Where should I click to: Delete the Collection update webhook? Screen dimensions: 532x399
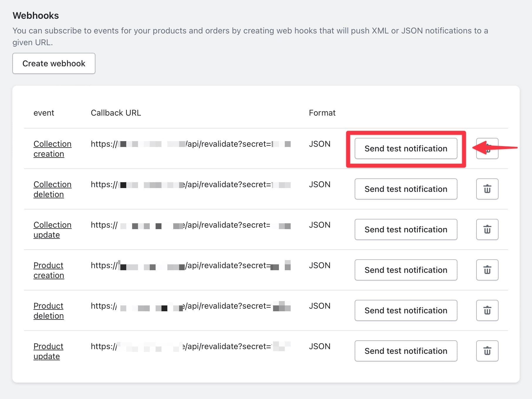click(x=487, y=229)
